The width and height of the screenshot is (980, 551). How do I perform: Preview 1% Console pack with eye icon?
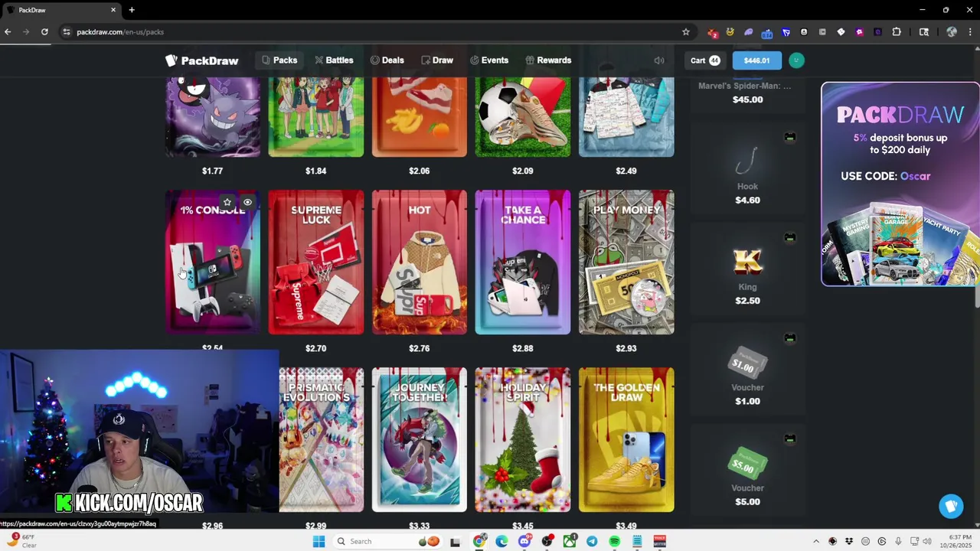(247, 203)
